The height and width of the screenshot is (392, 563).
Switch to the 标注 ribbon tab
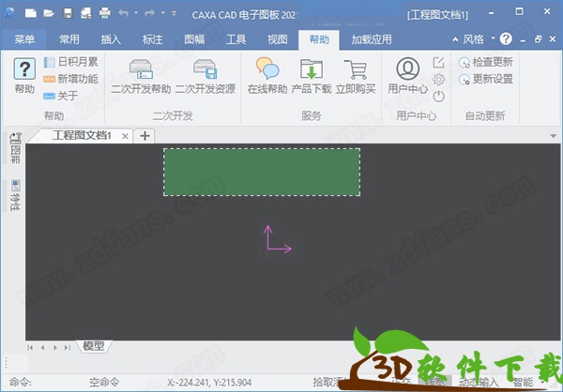tap(153, 39)
